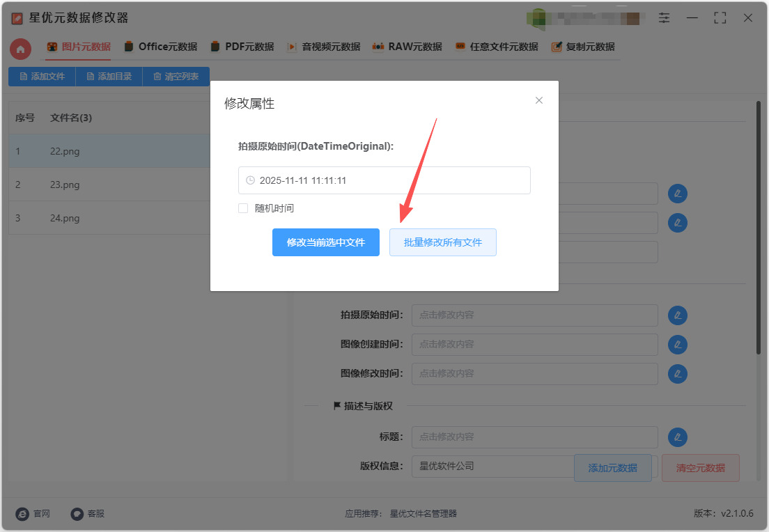This screenshot has width=769, height=532.
Task: Click the 清空元数据 button
Action: point(700,468)
